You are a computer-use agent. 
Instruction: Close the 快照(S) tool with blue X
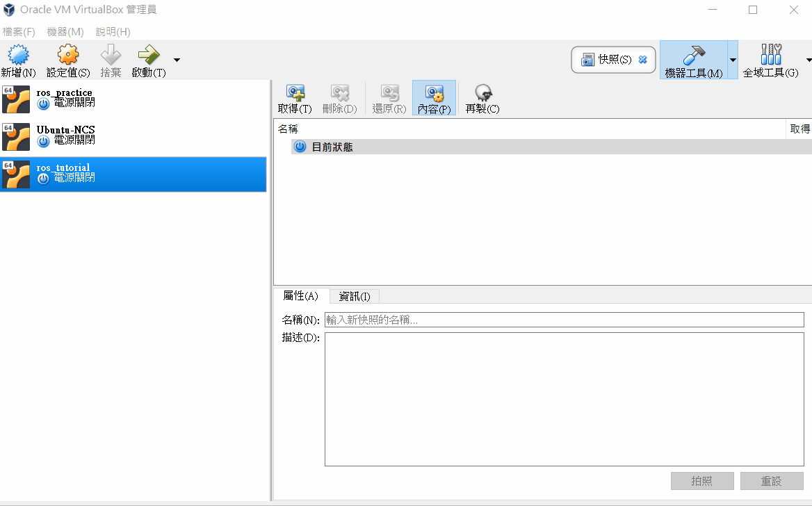[x=642, y=60]
